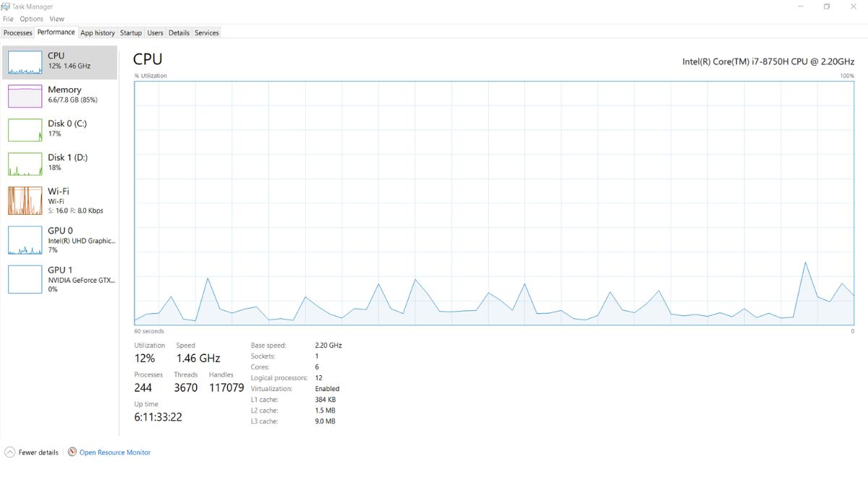Switch to the Services tab
Image resolution: width=868 pixels, height=488 pixels.
[206, 33]
